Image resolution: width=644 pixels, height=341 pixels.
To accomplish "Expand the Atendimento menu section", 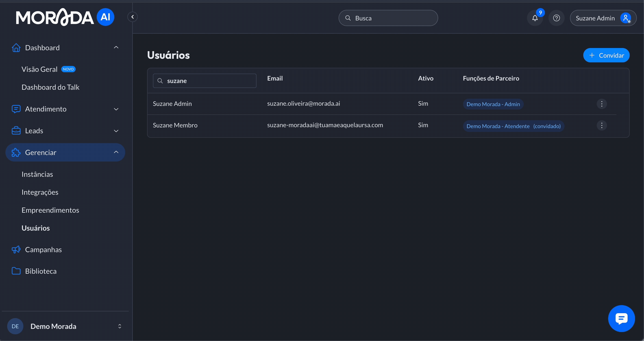I will (116, 109).
